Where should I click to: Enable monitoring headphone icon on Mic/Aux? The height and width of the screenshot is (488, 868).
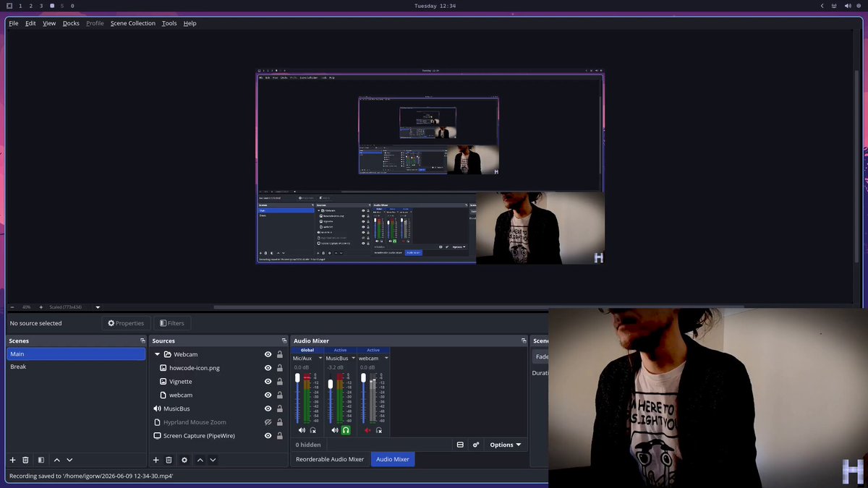[313, 430]
